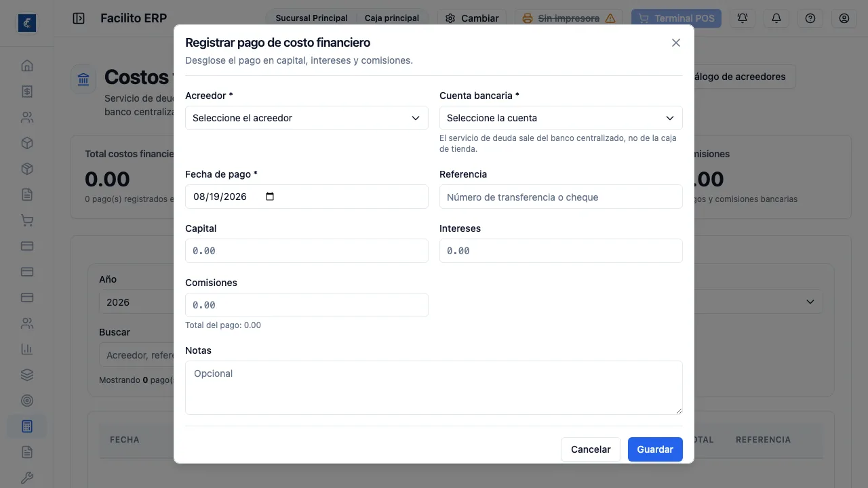The image size is (868, 488).
Task: Open the help question mark icon
Action: click(810, 18)
